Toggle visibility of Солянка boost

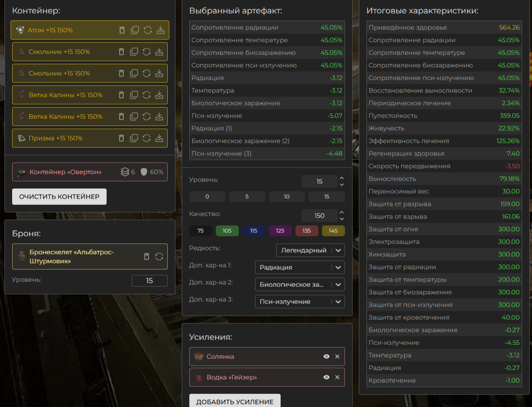(x=326, y=357)
